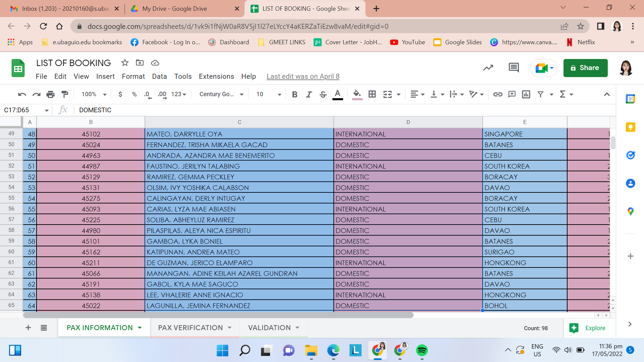The image size is (644, 362).
Task: Open comment history icon
Action: click(x=514, y=68)
